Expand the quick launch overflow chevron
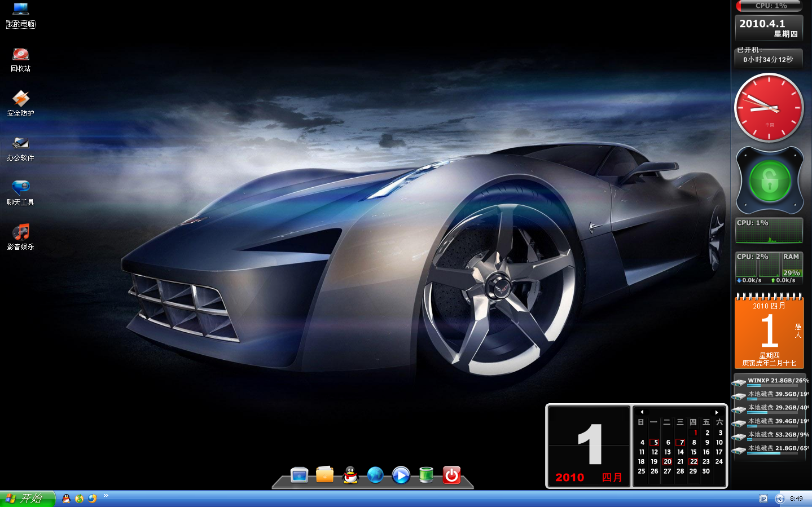 (x=106, y=496)
